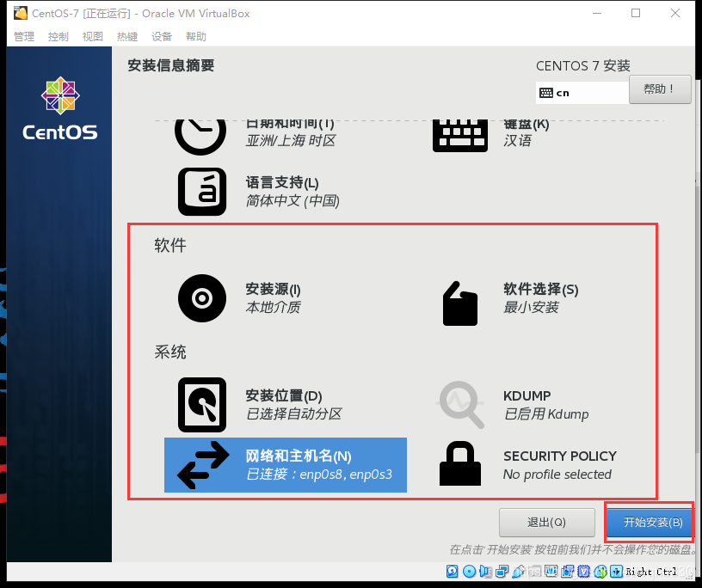
Task: Click the VirtualBox title bar icon
Action: (x=20, y=13)
